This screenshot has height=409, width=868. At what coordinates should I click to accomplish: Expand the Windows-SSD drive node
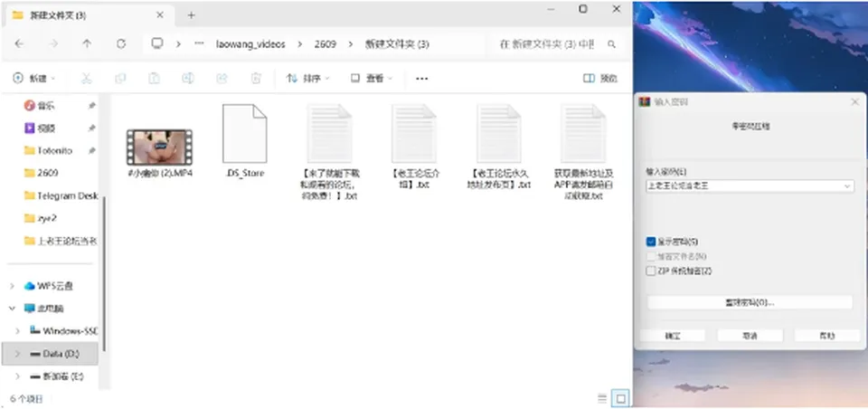[x=18, y=331]
